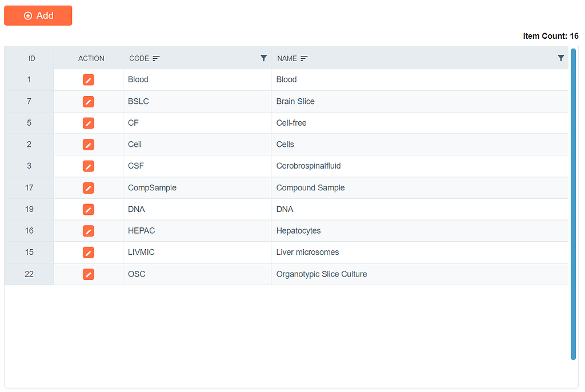The width and height of the screenshot is (585, 392).
Task: Open the filter menu on the NAME column
Action: [560, 58]
